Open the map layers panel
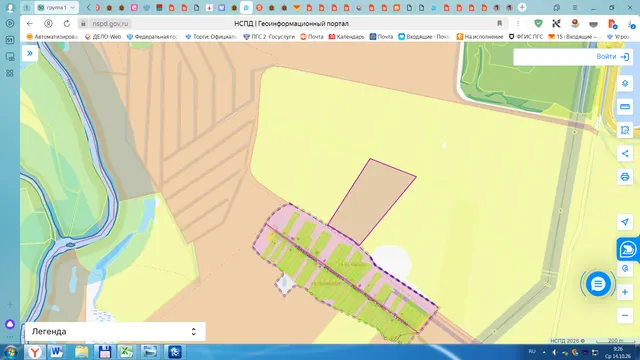The width and height of the screenshot is (640, 360). 625,84
